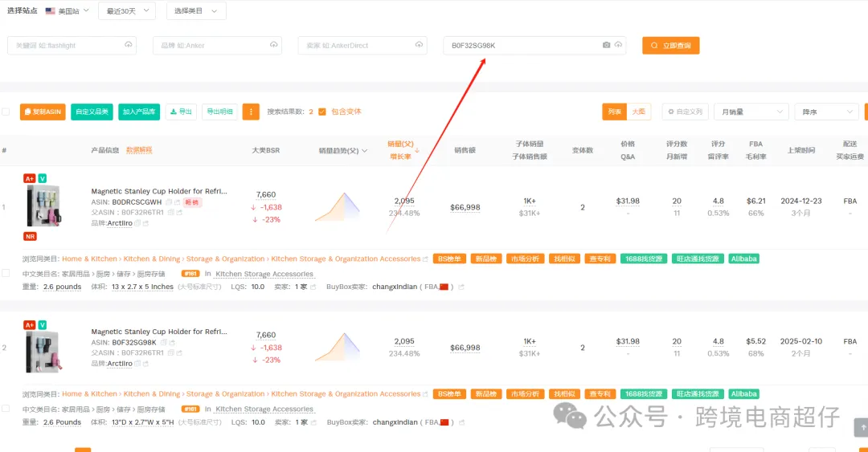The image size is (868, 452).
Task: Click the 立即查询 search button
Action: 670,46
